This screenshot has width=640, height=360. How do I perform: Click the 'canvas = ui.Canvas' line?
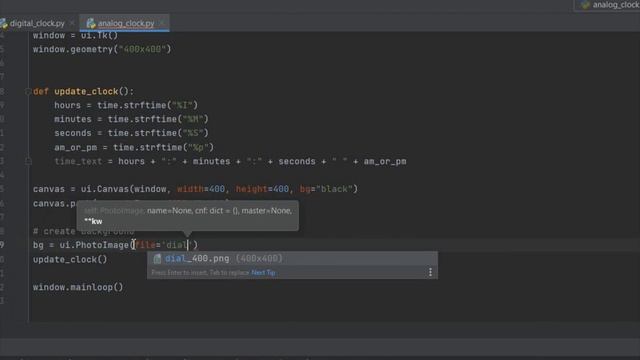(x=195, y=189)
